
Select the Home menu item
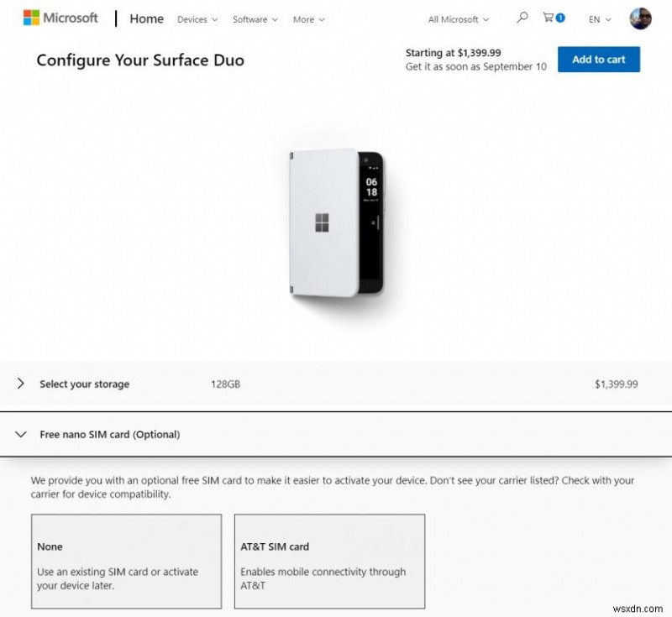coord(146,18)
